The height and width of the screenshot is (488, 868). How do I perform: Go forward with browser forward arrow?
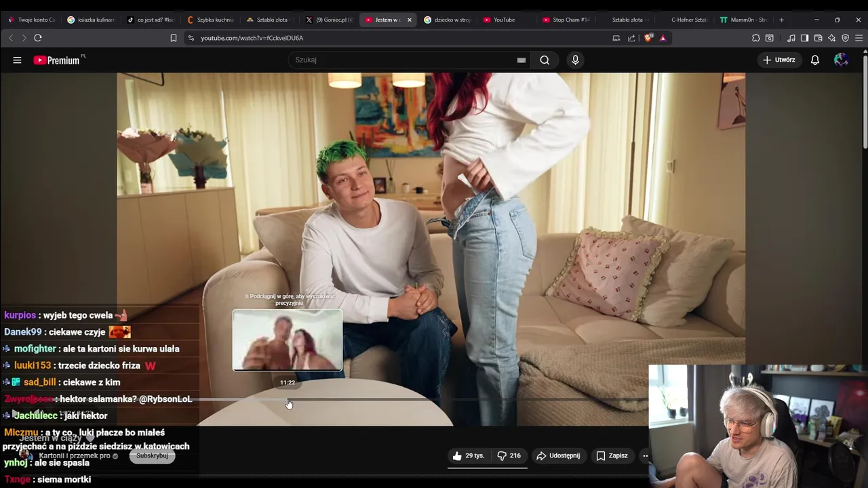click(x=24, y=38)
